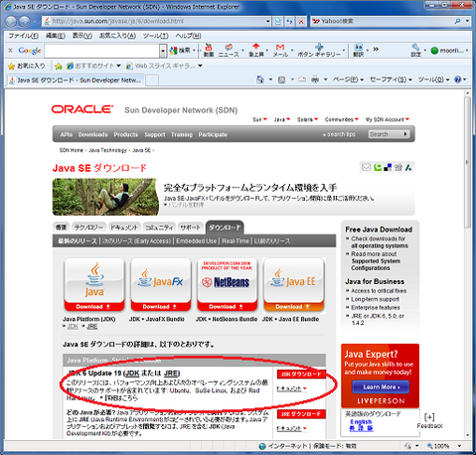Close the Google toolbar with the X

(10, 51)
